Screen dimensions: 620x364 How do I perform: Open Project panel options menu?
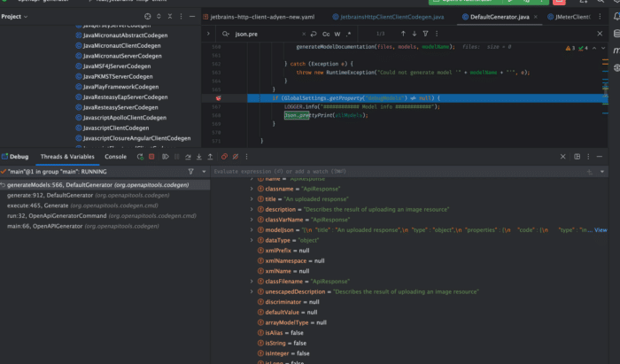click(181, 17)
